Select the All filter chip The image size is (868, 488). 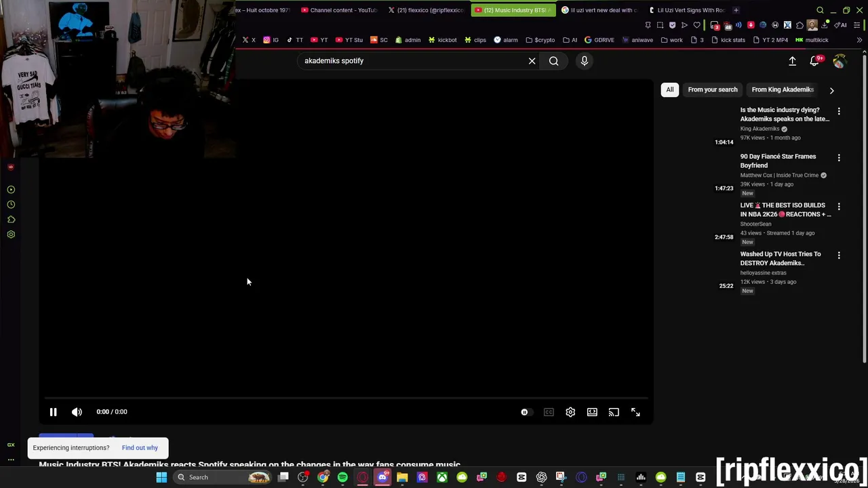tap(670, 89)
